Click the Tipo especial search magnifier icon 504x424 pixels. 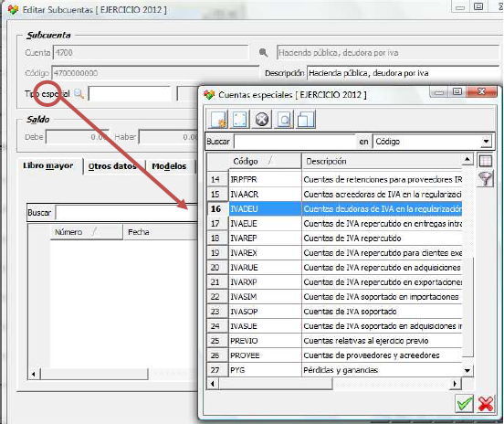(x=79, y=94)
